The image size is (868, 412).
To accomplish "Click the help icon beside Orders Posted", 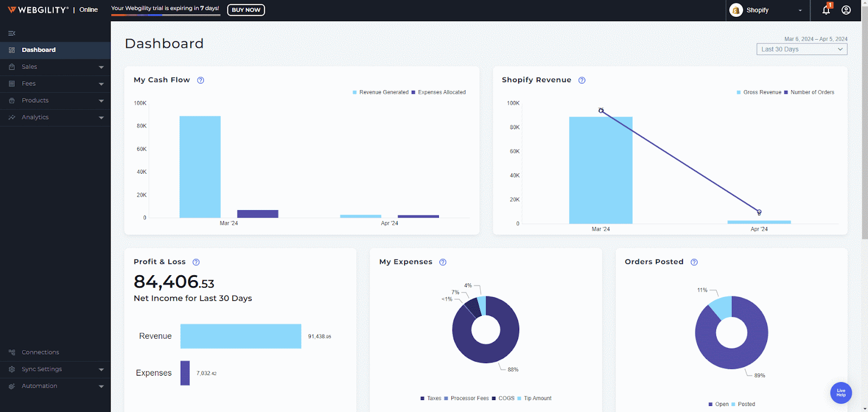I will [694, 262].
